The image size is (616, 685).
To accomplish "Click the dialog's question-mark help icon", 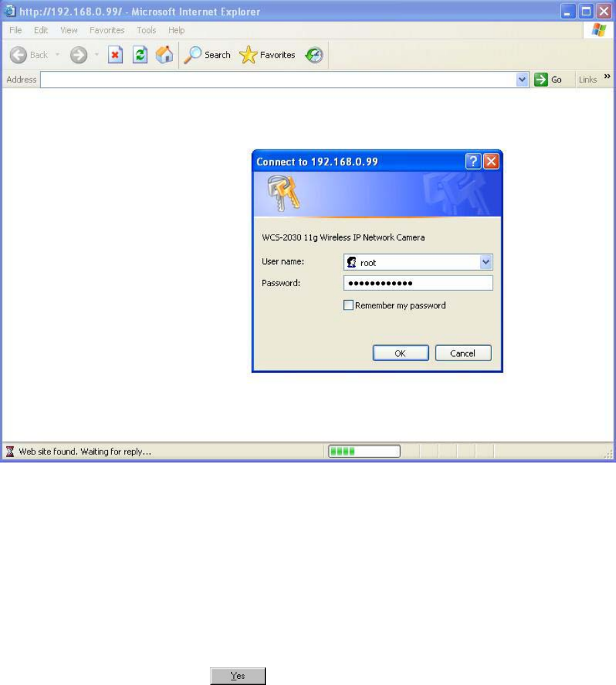I will coord(473,162).
